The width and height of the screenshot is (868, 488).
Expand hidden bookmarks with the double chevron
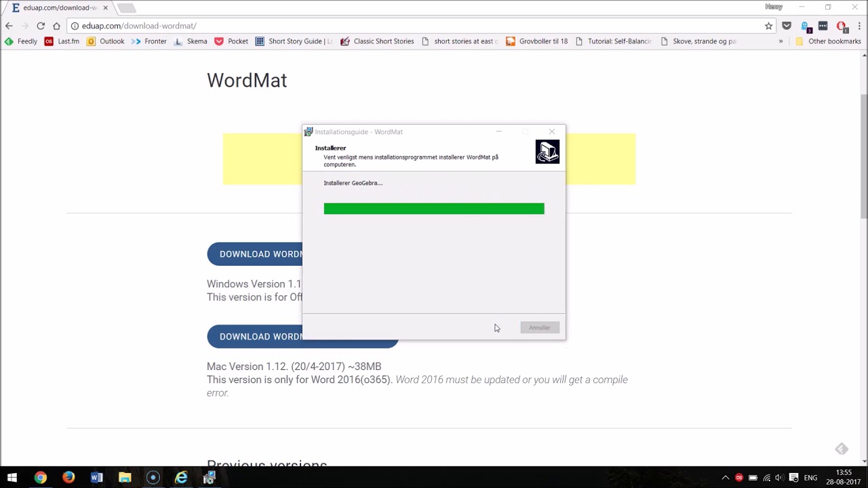click(781, 41)
